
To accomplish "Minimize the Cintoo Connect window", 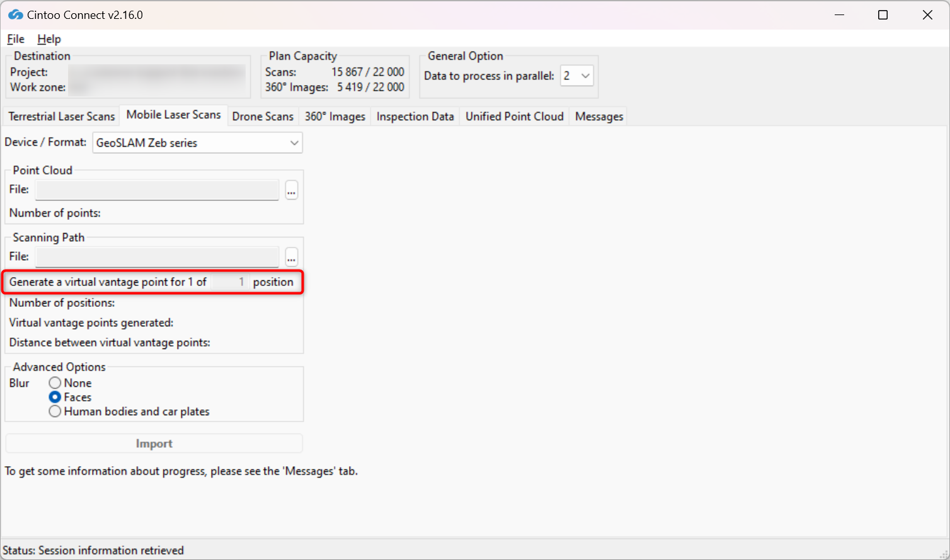I will 839,14.
